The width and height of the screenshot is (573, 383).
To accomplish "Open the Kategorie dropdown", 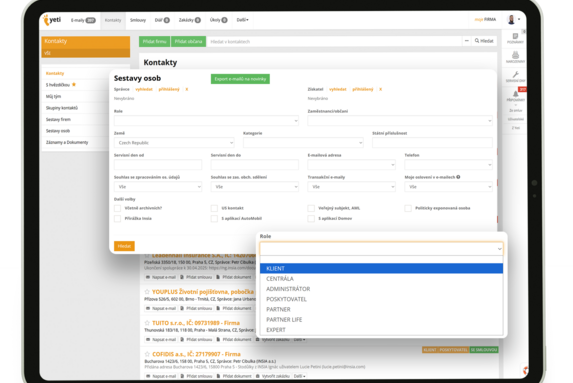I will click(x=303, y=143).
